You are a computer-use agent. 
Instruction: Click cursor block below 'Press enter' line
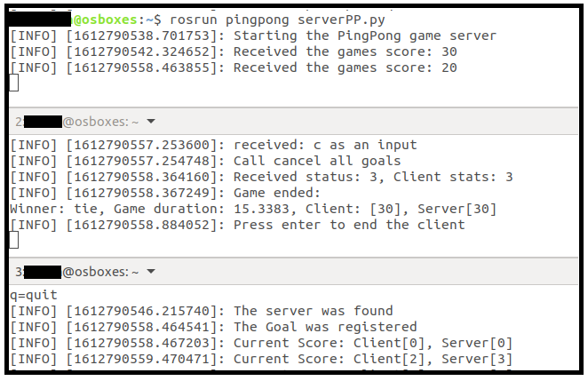point(14,240)
